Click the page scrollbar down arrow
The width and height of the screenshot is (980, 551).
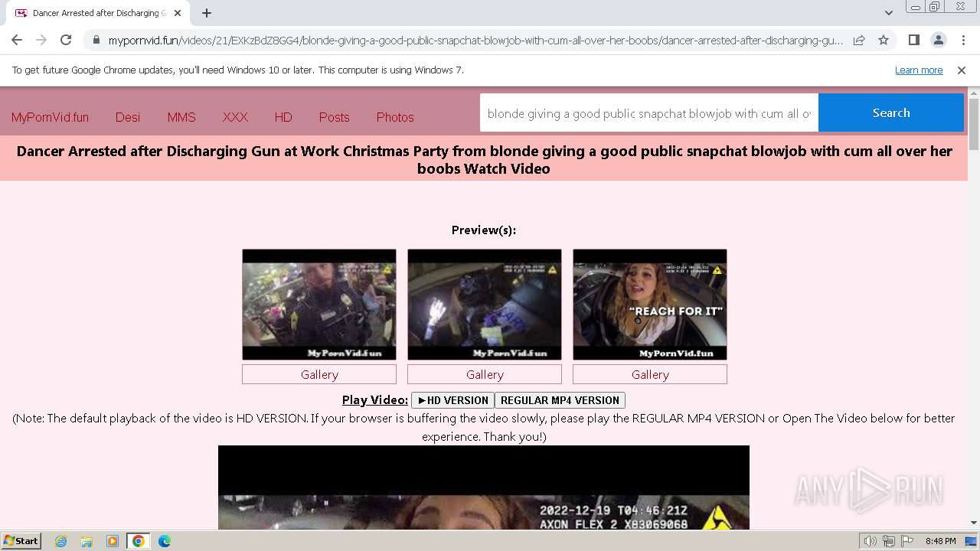[974, 523]
